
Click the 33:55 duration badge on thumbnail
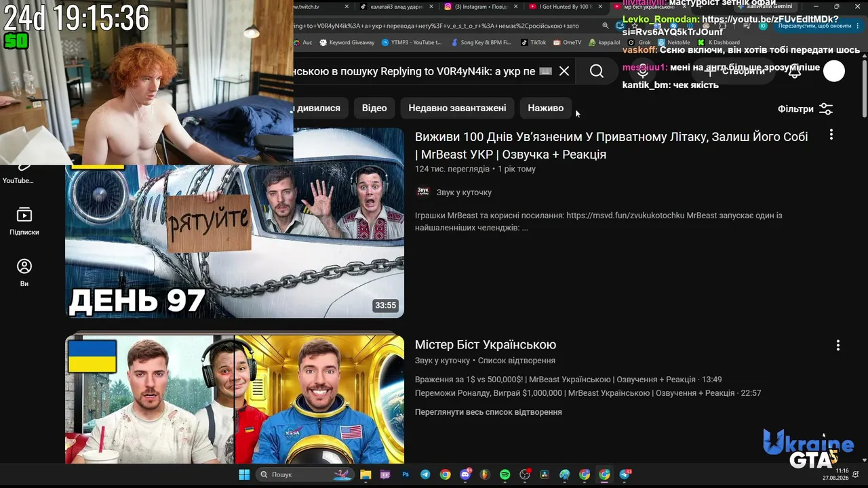click(385, 306)
